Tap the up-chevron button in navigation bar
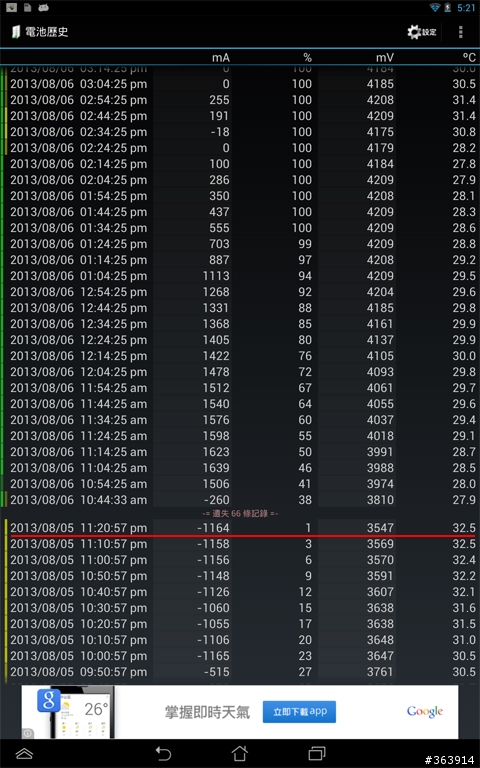 [24, 753]
